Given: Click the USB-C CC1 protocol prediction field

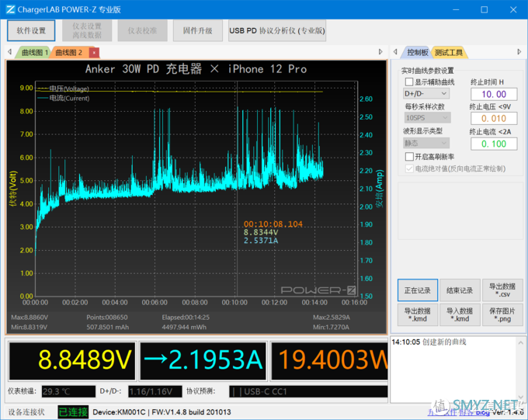Looking at the screenshot, I should [307, 391].
